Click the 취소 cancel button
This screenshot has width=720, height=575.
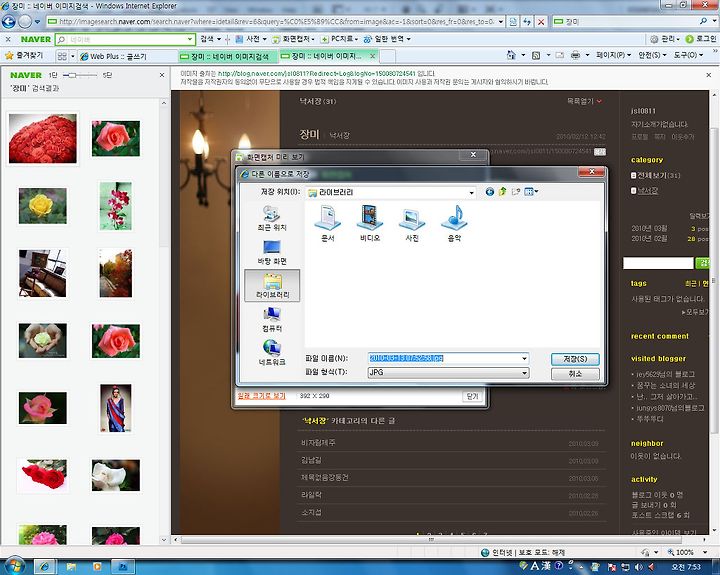(575, 374)
